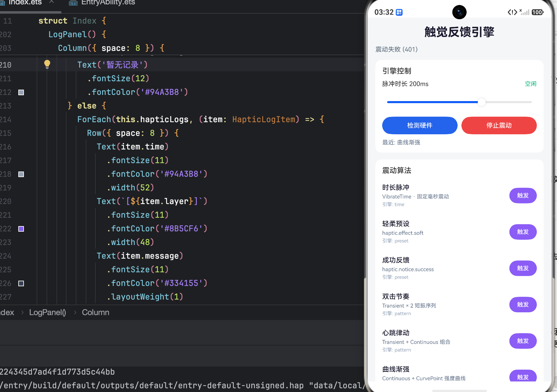Viewport: 557px width, 392px height.
Task: Click the 检测硬件 blue button
Action: pyautogui.click(x=420, y=125)
